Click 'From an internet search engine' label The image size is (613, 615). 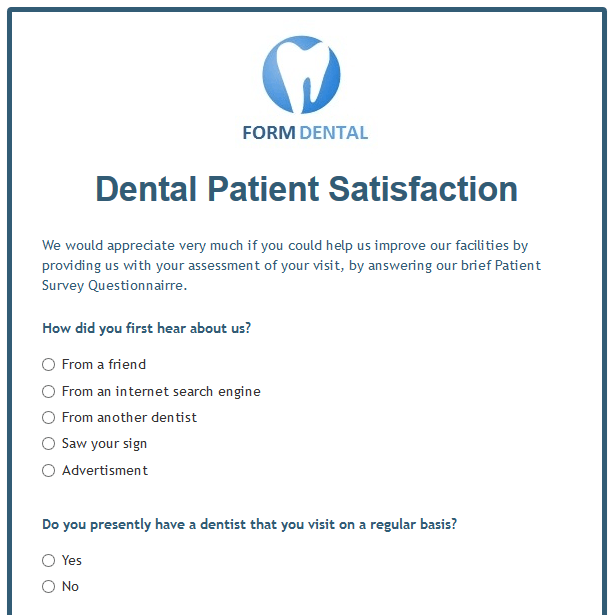click(x=161, y=392)
